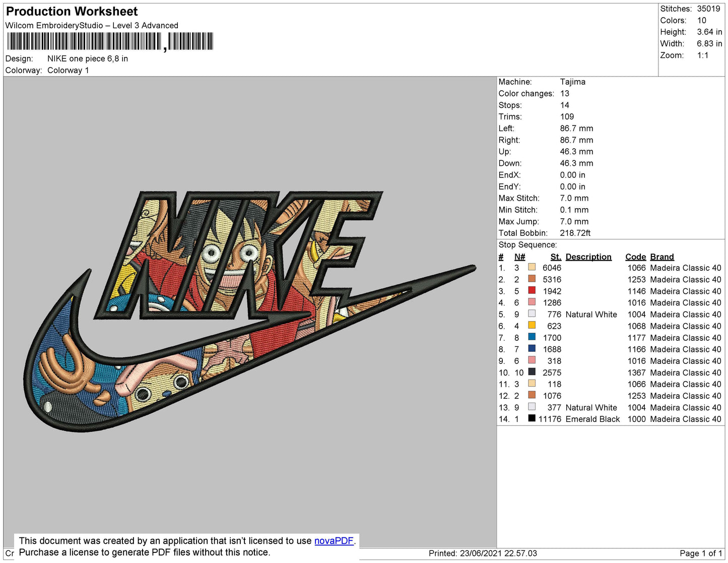Click the Brand column header

[661, 257]
